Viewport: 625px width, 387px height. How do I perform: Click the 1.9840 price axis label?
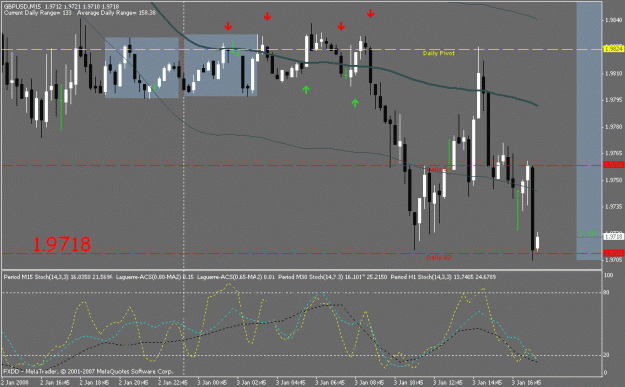point(614,20)
